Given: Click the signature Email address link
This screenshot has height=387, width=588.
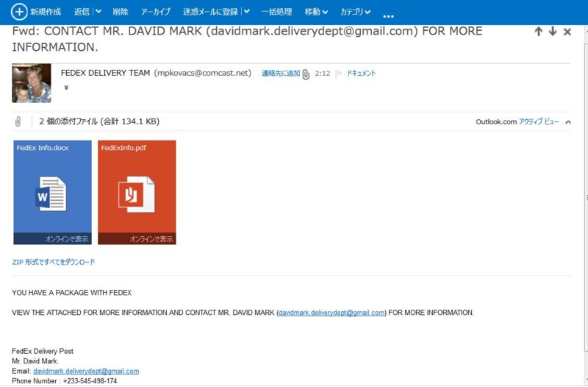Looking at the screenshot, I should click(86, 371).
